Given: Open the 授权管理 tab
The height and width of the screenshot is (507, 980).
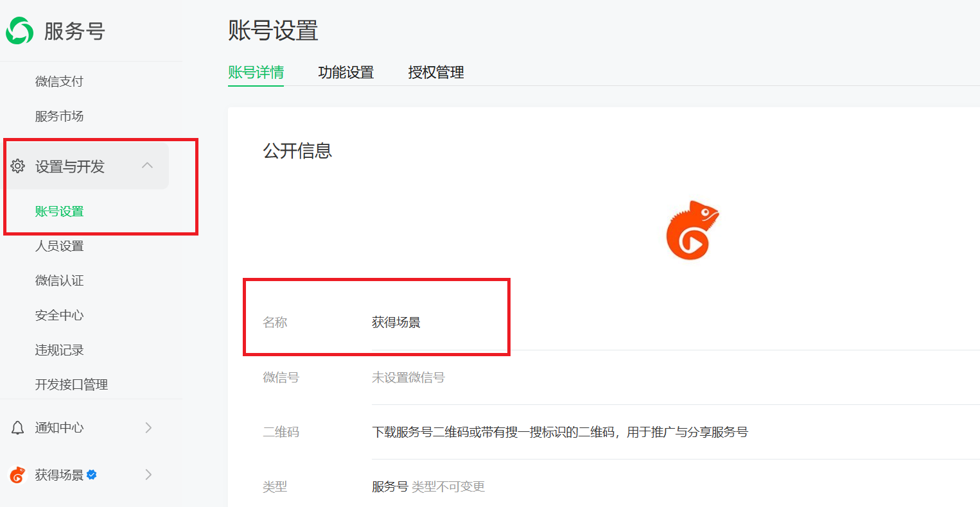Looking at the screenshot, I should pyautogui.click(x=435, y=73).
